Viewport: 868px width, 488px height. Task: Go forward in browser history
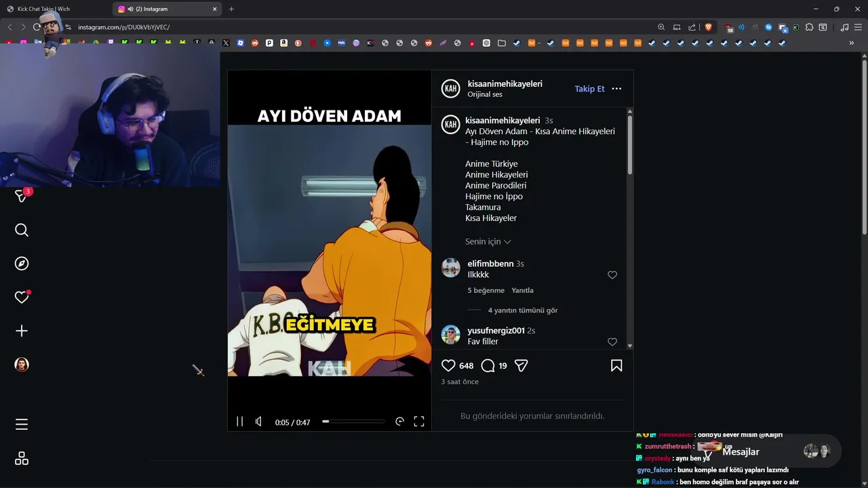pos(23,27)
